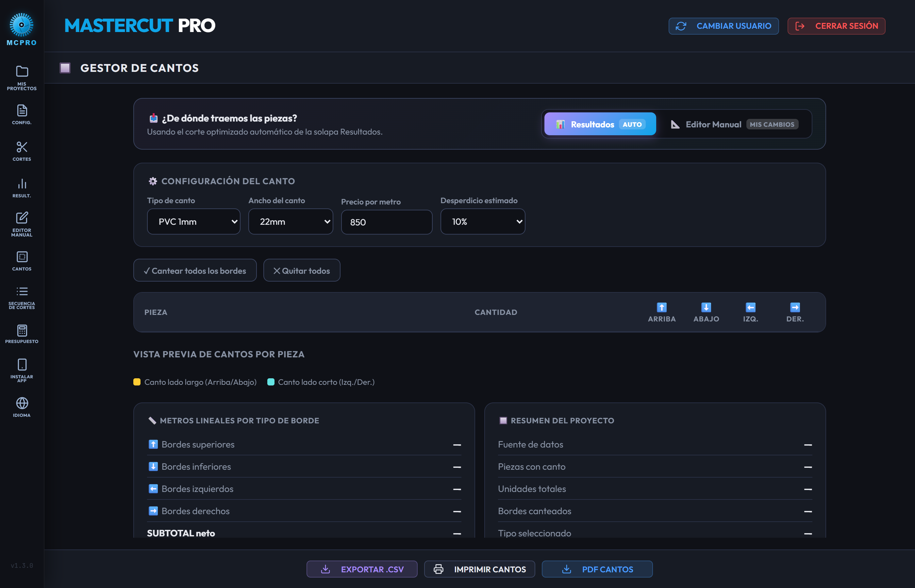The width and height of the screenshot is (915, 588).
Task: Select the Cantos sidebar icon
Action: click(22, 256)
